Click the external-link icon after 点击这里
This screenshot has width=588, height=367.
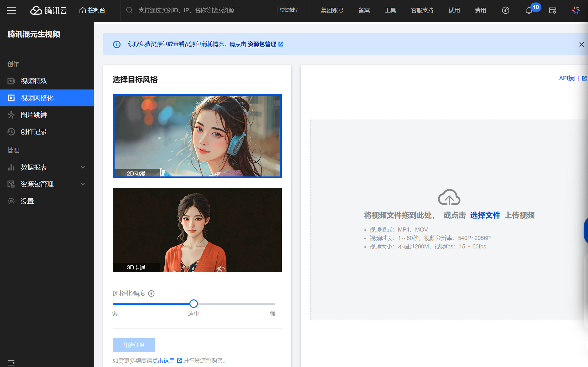pyautogui.click(x=179, y=361)
